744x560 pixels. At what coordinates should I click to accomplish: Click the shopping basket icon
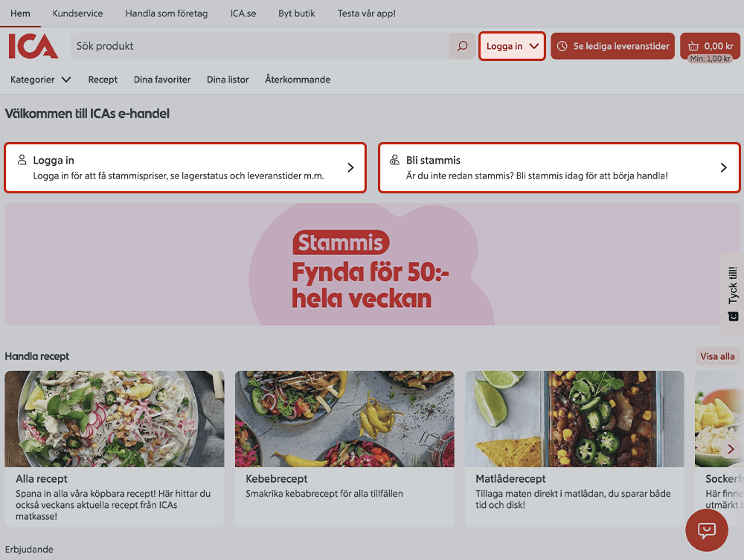click(x=693, y=46)
